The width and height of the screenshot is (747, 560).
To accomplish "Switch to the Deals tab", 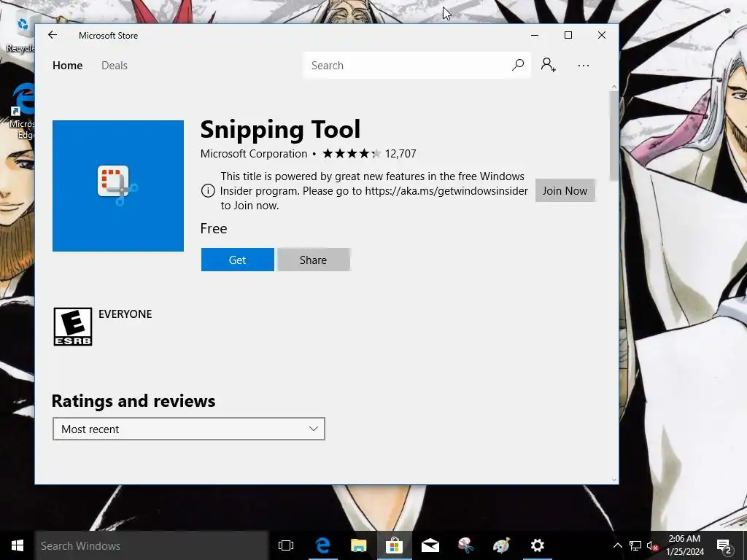I will pyautogui.click(x=115, y=65).
